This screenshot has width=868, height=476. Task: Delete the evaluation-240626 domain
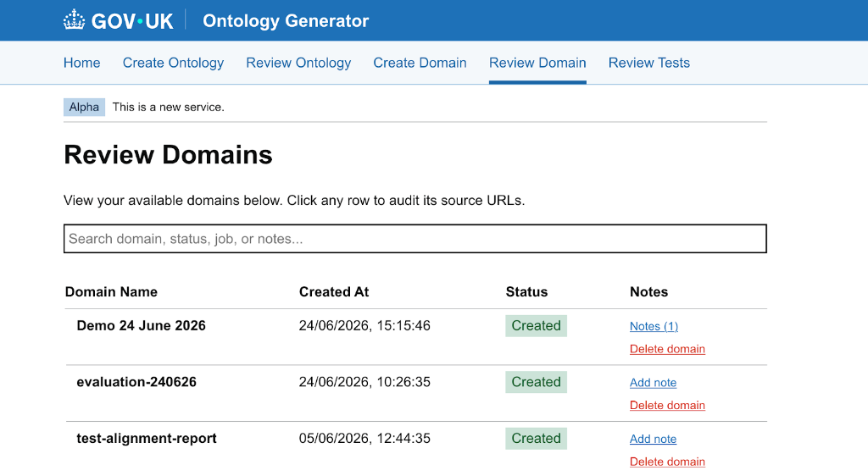pos(667,405)
